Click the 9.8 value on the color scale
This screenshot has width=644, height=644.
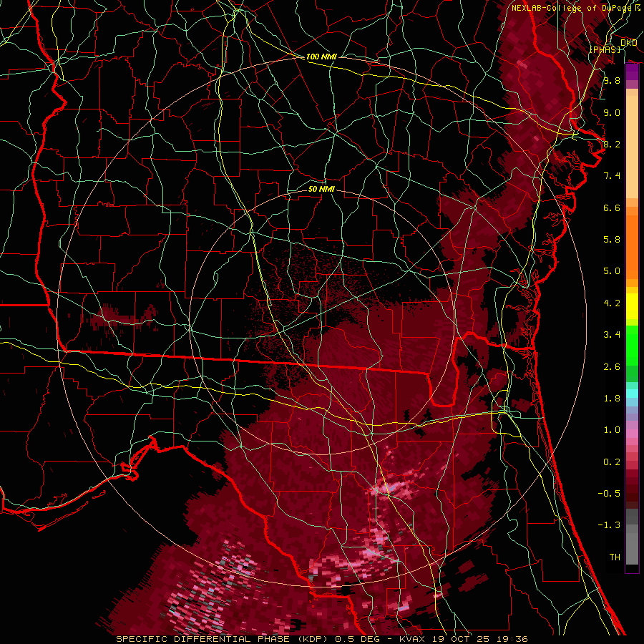coord(612,81)
